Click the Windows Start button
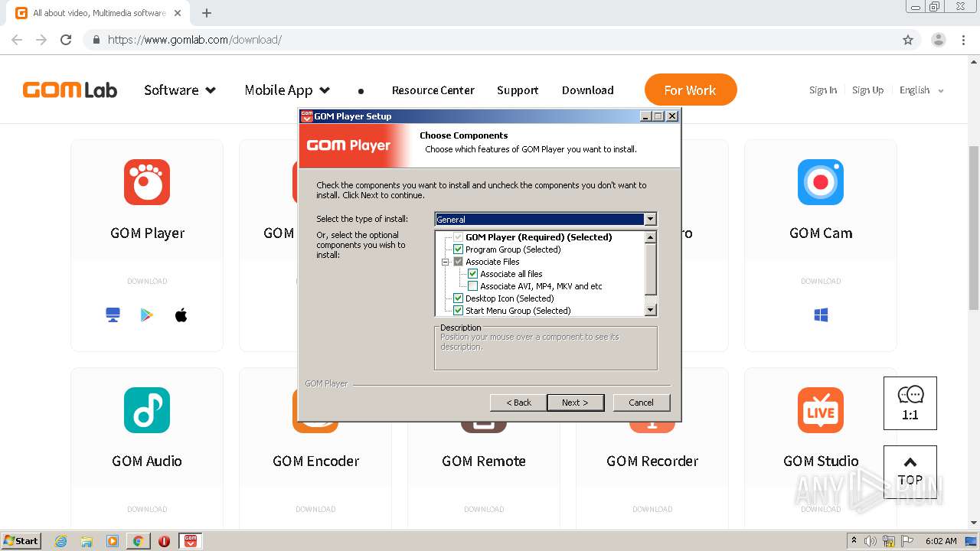The height and width of the screenshot is (551, 980). click(x=21, y=541)
